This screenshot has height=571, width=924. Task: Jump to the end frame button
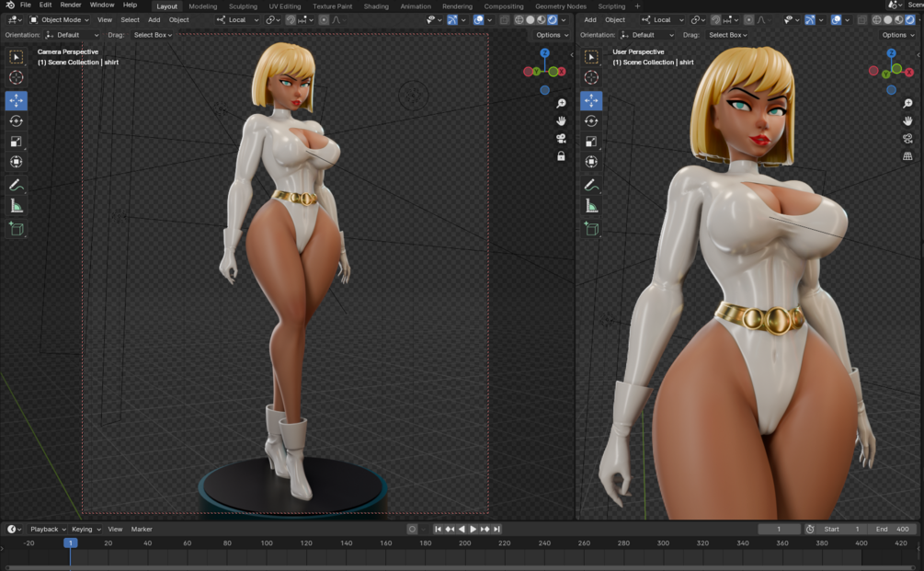(x=496, y=529)
